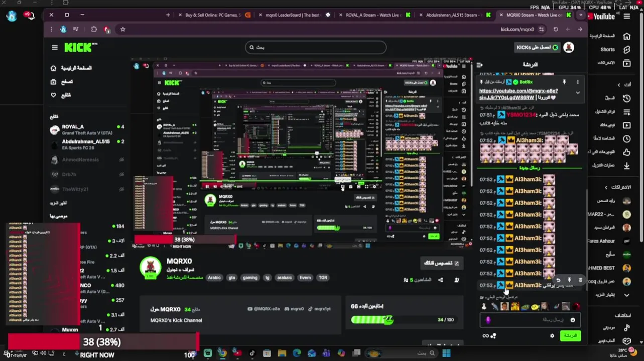Open the offline channel AhmedNemesis
This screenshot has height=361, width=644.
pos(87,160)
